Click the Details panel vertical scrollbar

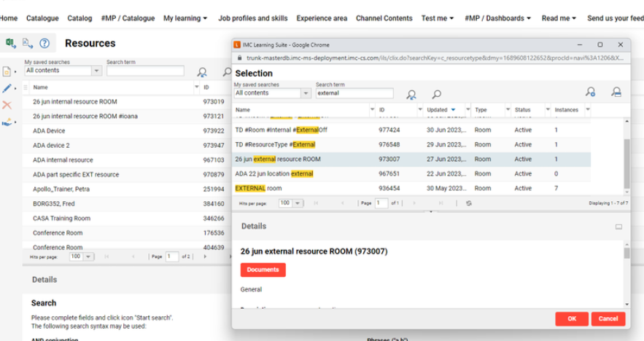(626, 253)
